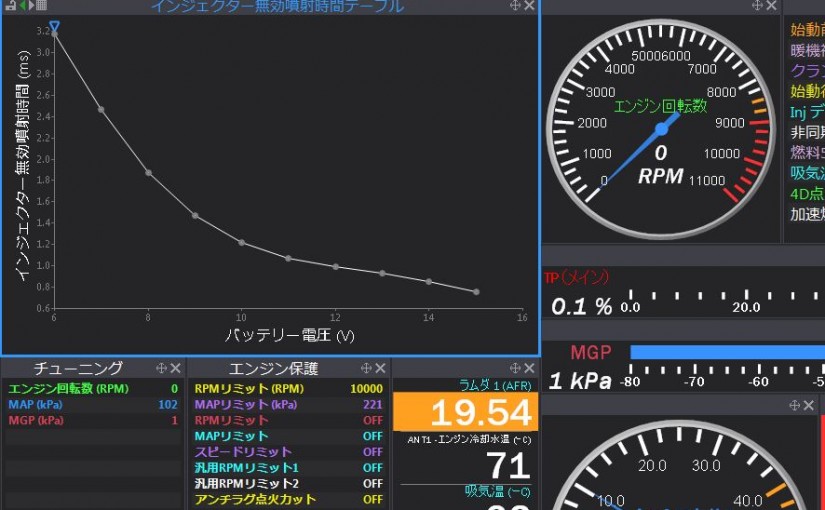This screenshot has height=510, width=825.
Task: Select the 8V data point on curve
Action: tap(148, 173)
